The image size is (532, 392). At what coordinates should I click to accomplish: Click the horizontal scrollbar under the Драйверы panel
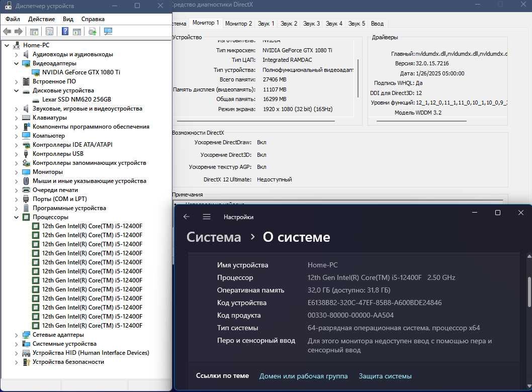pyautogui.click(x=421, y=121)
